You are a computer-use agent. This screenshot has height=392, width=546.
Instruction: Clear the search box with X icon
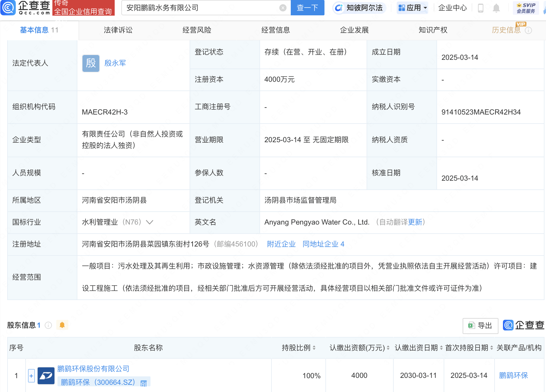[283, 8]
